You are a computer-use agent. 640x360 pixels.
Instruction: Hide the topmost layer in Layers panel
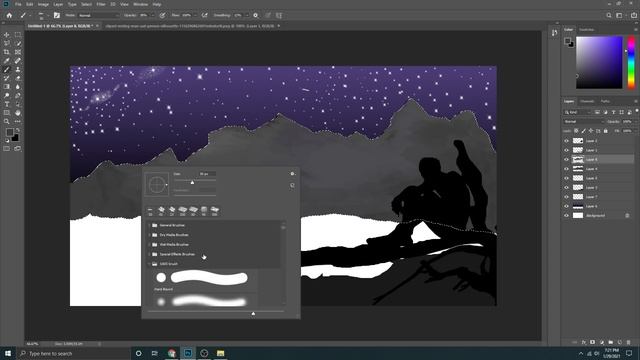(566, 141)
